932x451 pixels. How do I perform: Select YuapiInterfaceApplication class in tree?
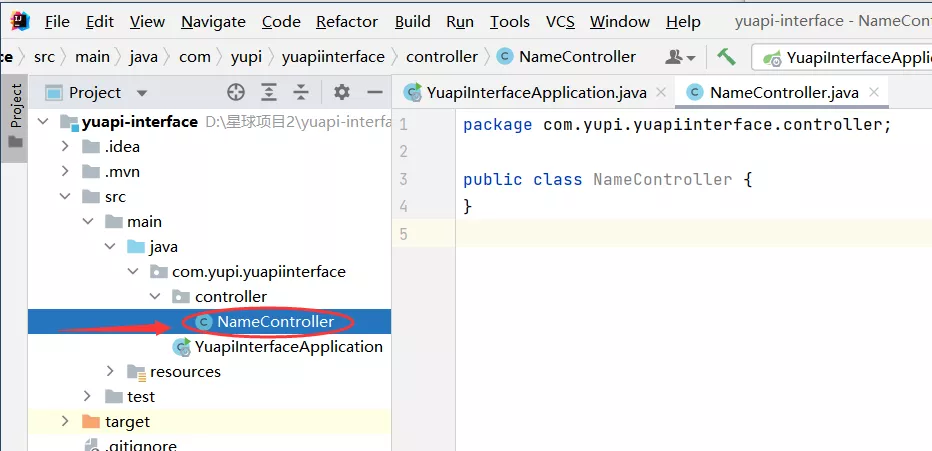click(209, 346)
